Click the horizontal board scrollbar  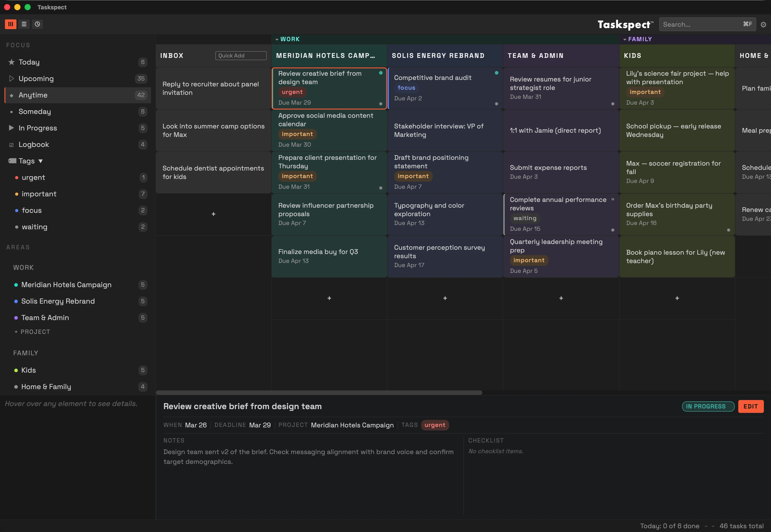[319, 392]
